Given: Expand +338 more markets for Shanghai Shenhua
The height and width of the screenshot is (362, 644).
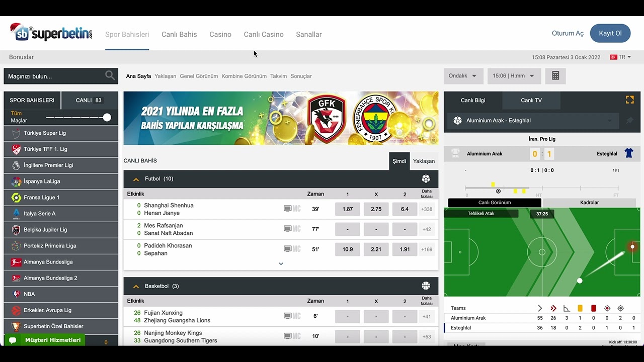Looking at the screenshot, I should point(427,209).
